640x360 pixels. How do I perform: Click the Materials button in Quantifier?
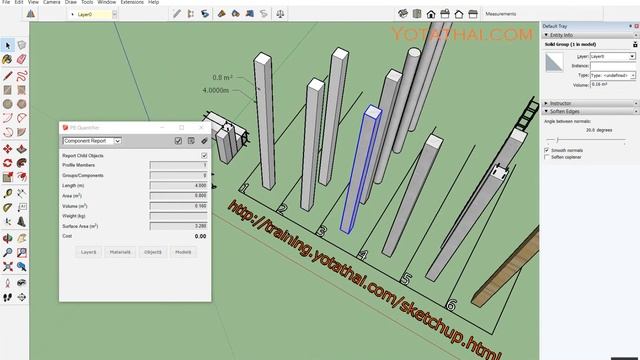pos(120,252)
